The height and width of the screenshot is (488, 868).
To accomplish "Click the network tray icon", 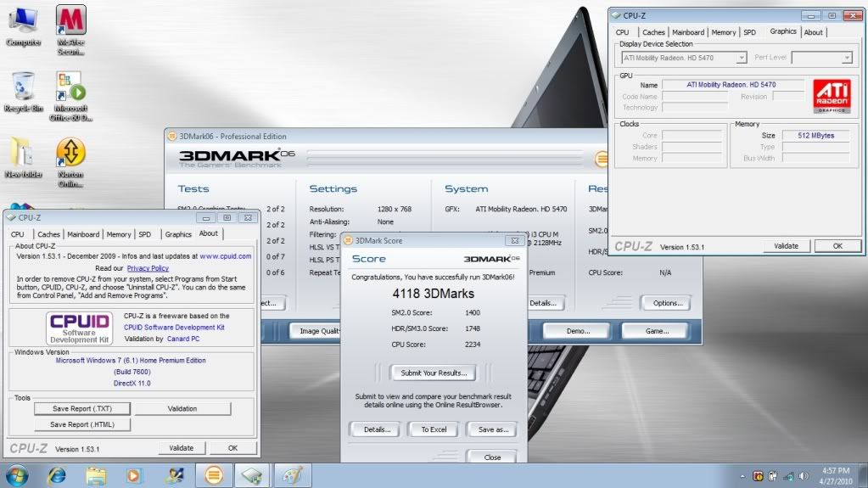I will tap(789, 476).
